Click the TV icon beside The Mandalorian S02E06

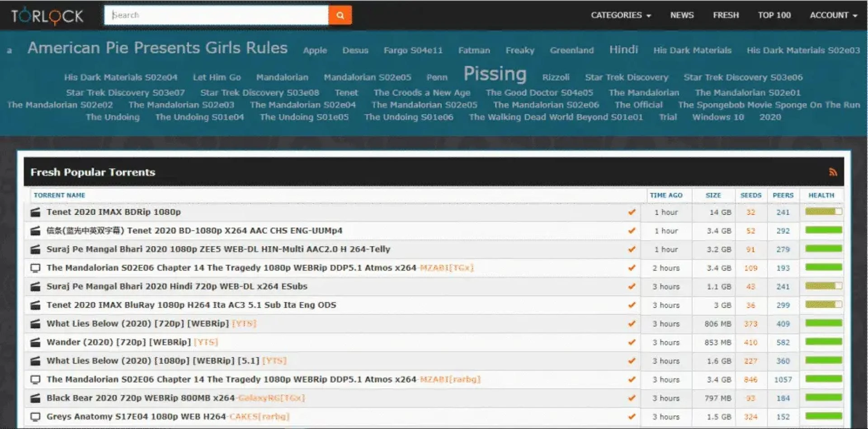point(35,267)
